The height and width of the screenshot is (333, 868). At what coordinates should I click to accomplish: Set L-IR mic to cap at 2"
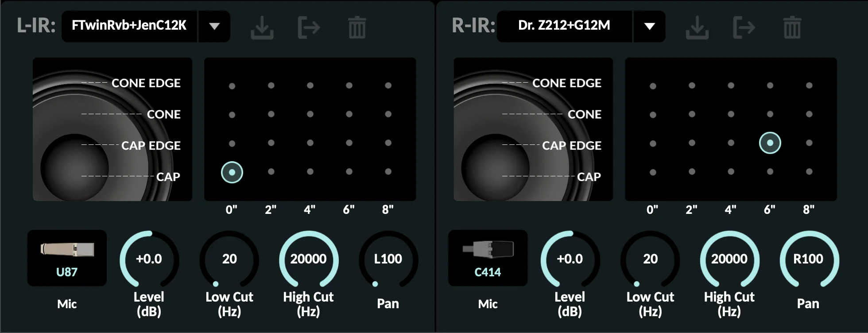point(271,172)
